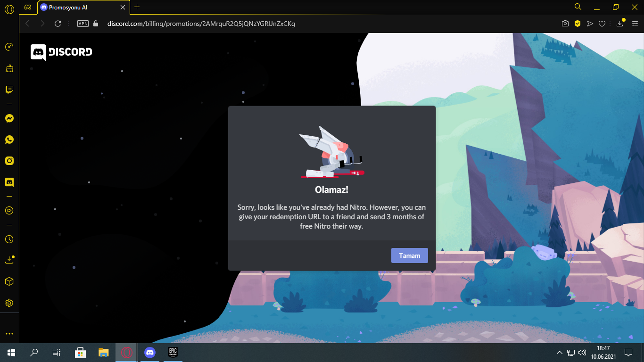Close the Promosyonu Al tab
This screenshot has height=362, width=644.
pos(124,8)
